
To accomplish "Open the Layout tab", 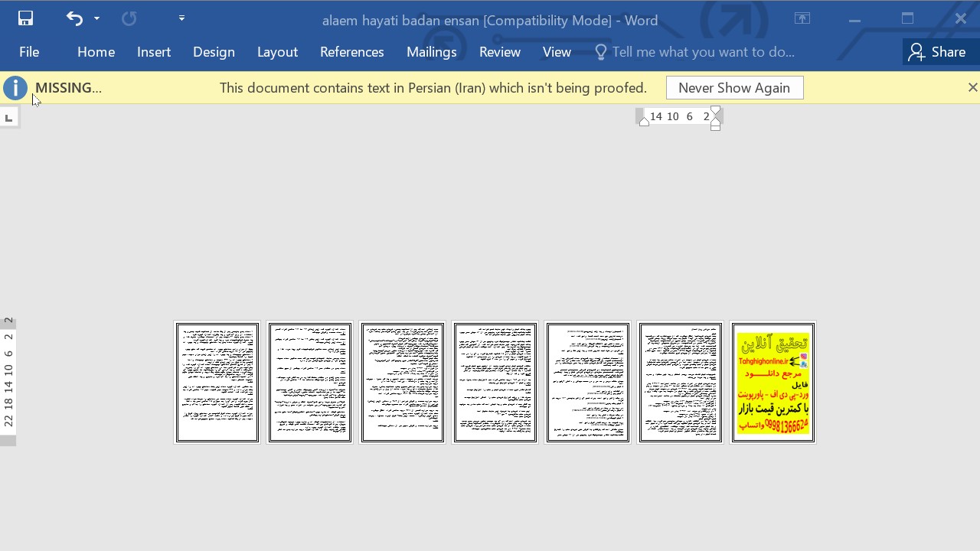I will coord(277,52).
